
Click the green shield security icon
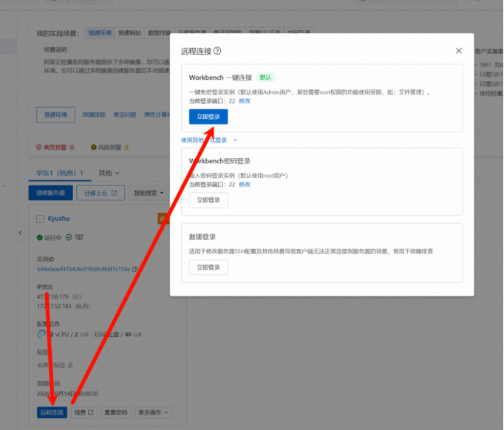pyautogui.click(x=69, y=237)
